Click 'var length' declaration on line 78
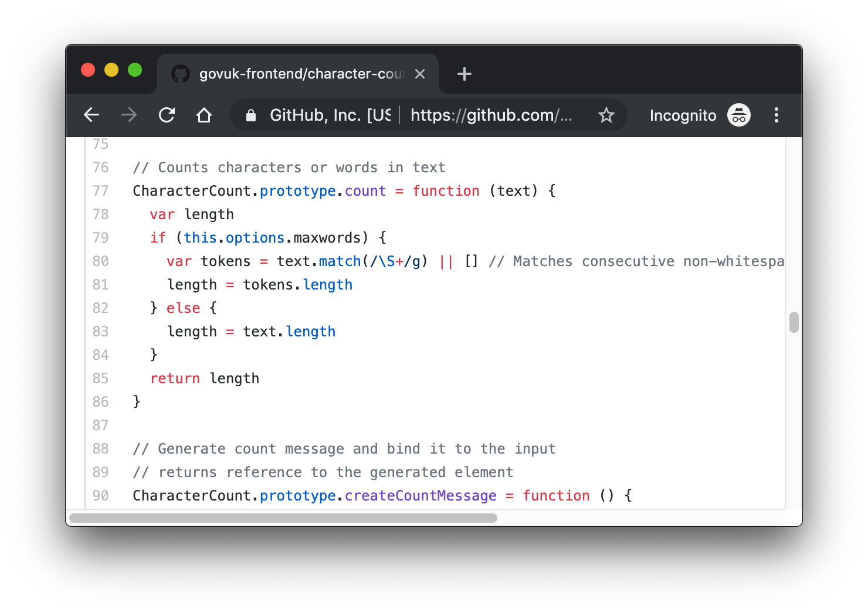Viewport: 868px width, 613px height. 192,214
